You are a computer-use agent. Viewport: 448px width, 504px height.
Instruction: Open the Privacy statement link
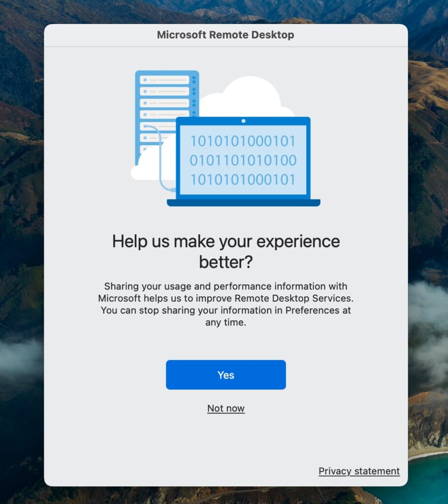coord(359,471)
